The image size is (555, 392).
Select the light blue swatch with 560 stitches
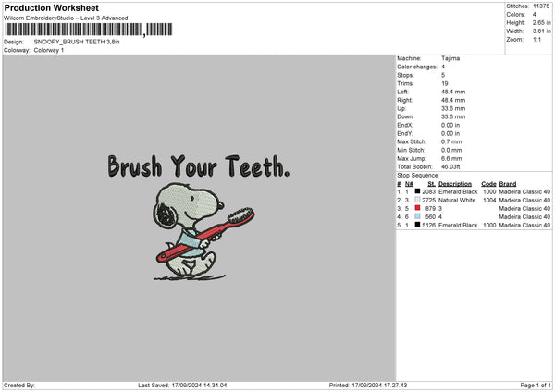click(x=418, y=216)
